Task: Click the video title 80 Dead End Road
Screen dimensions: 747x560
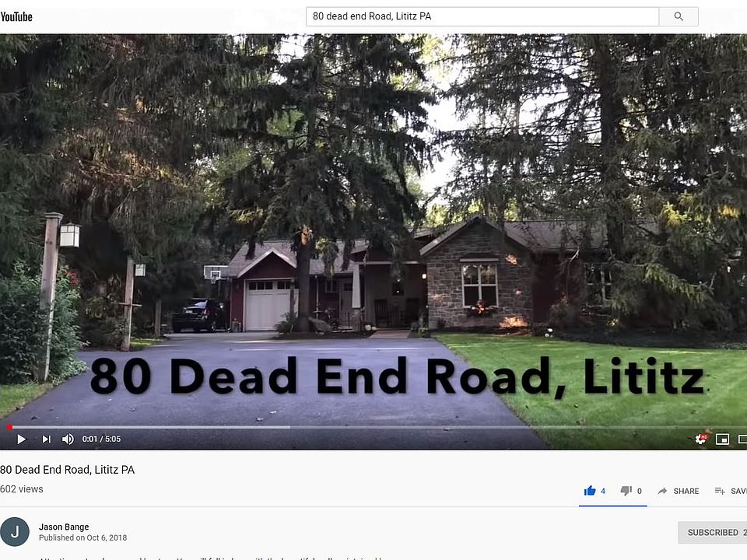Action: click(x=67, y=470)
